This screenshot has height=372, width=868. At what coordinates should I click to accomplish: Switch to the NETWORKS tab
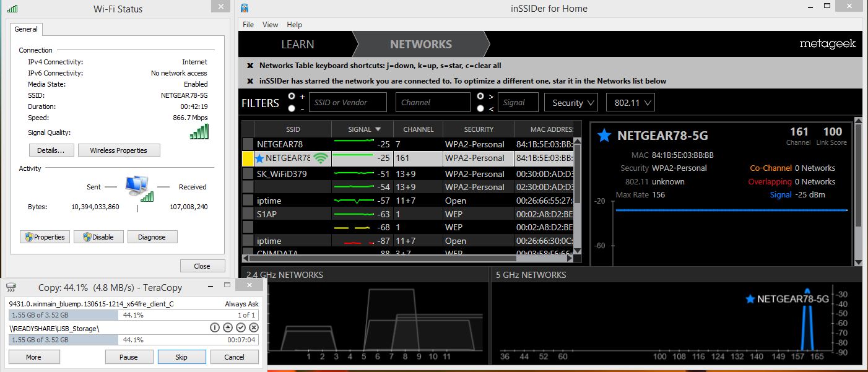[x=421, y=45]
